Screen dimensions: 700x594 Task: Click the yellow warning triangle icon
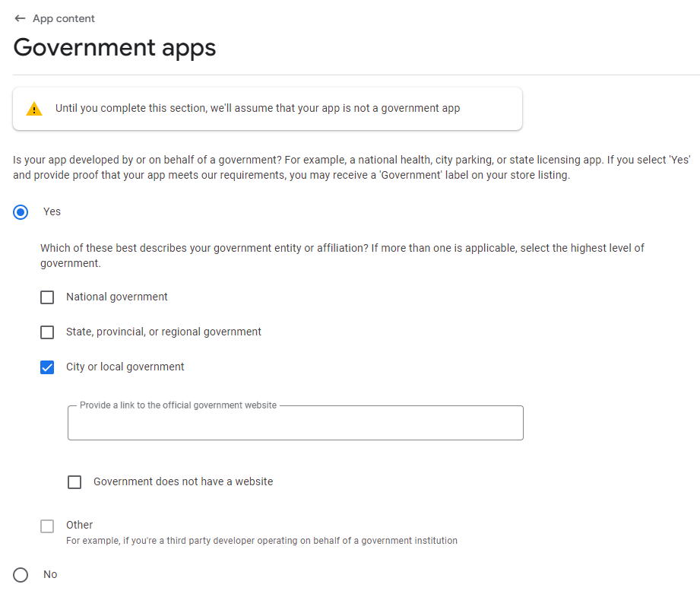tap(34, 109)
